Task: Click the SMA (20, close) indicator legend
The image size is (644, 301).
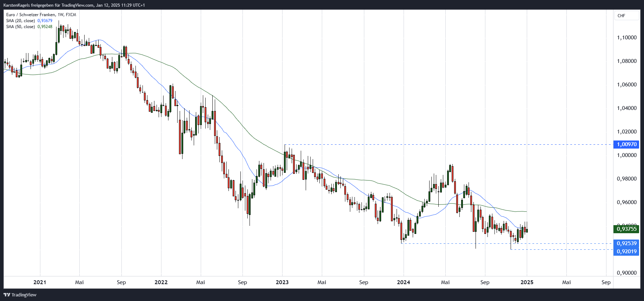Action: [x=20, y=21]
